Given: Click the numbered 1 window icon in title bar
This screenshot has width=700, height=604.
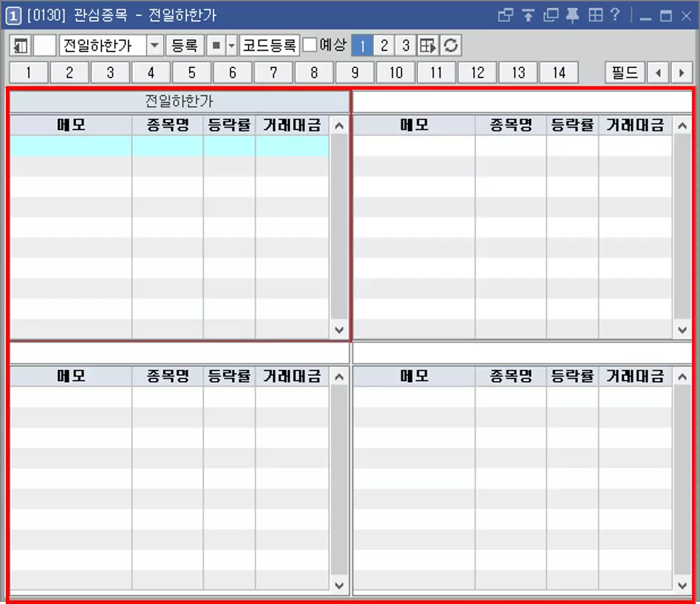Looking at the screenshot, I should click(x=13, y=16).
